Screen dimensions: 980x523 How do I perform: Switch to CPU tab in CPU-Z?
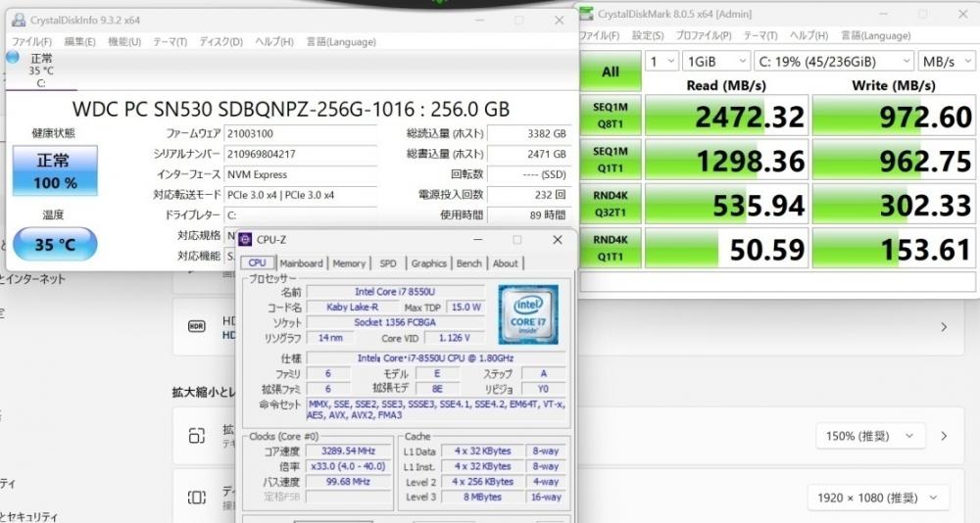pyautogui.click(x=258, y=263)
